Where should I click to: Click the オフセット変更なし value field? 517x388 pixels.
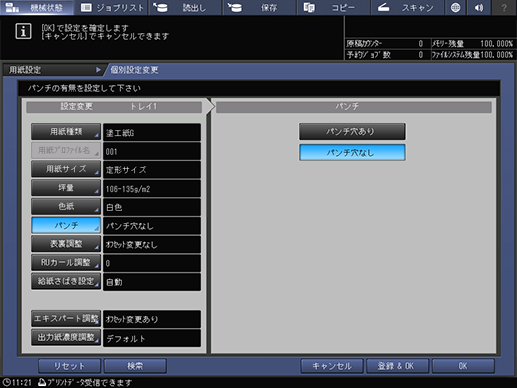point(152,244)
